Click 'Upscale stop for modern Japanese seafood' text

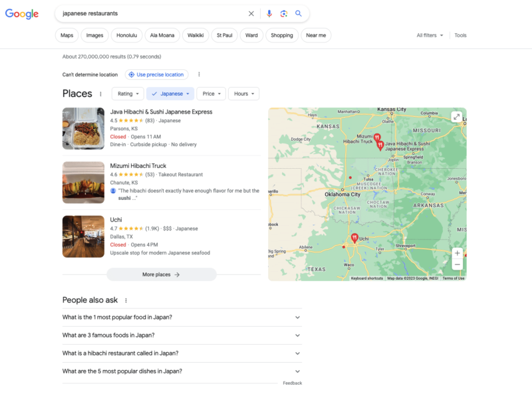(160, 253)
